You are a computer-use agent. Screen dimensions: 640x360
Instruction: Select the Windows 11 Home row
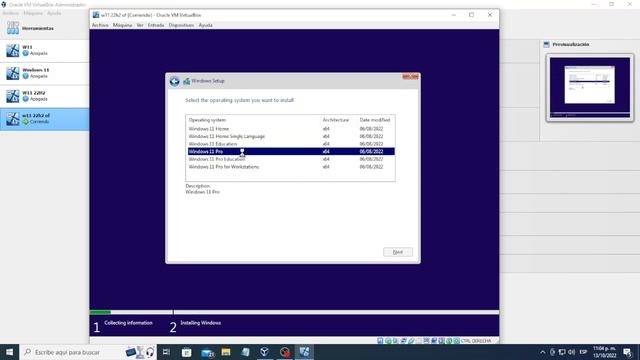pos(291,129)
